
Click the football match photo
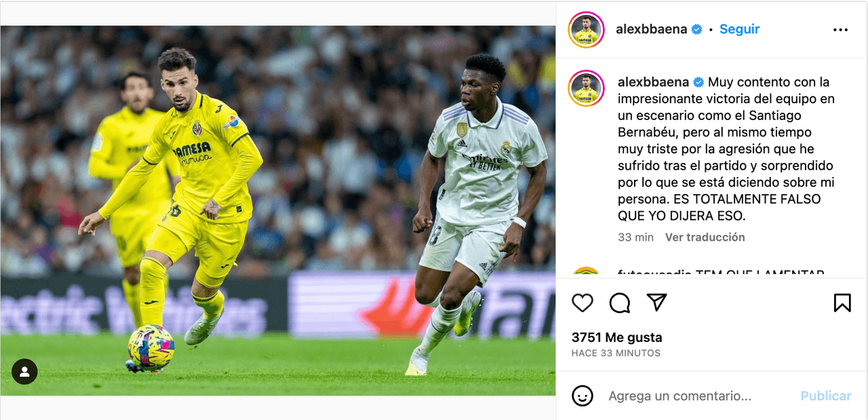tap(277, 210)
